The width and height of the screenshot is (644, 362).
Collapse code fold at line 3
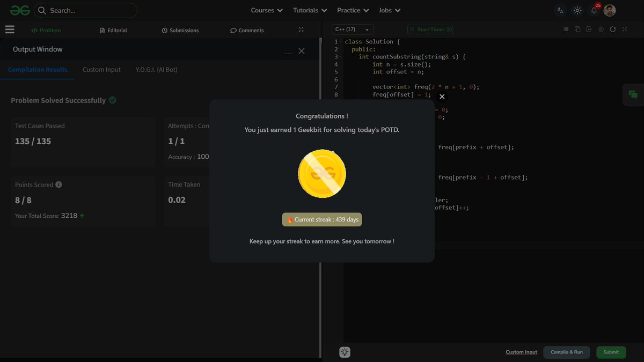pos(341,56)
